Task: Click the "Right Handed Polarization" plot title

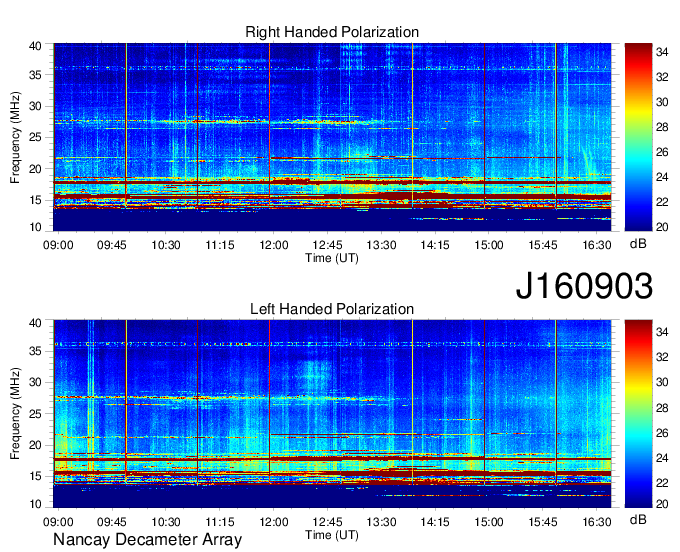Action: [332, 32]
